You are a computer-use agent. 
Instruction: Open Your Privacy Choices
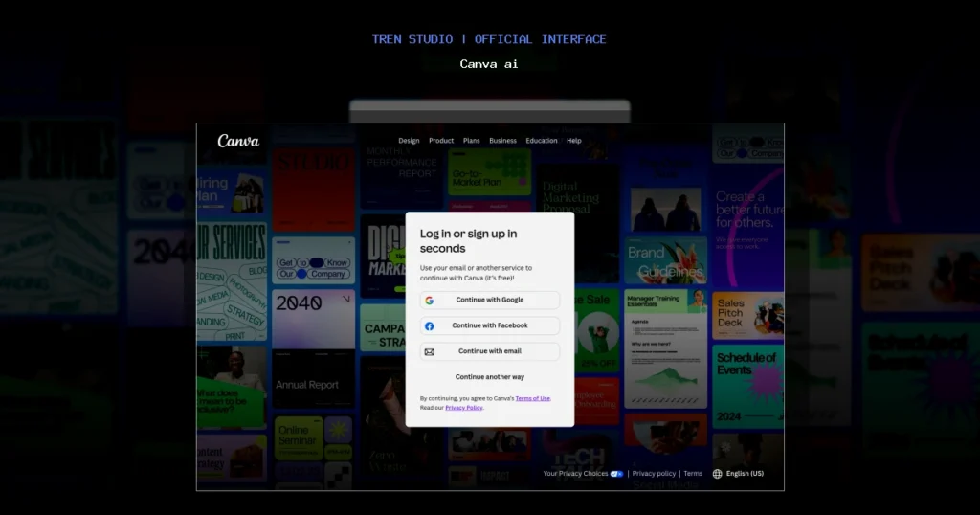coord(575,473)
